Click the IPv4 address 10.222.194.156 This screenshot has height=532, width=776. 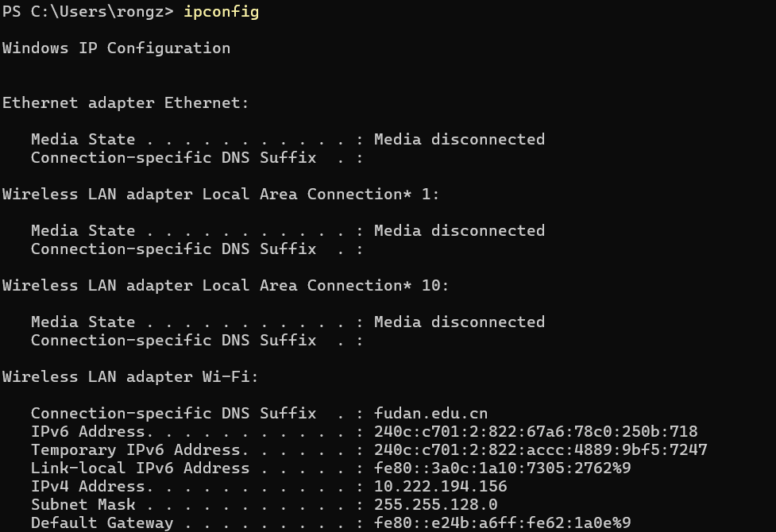(440, 487)
